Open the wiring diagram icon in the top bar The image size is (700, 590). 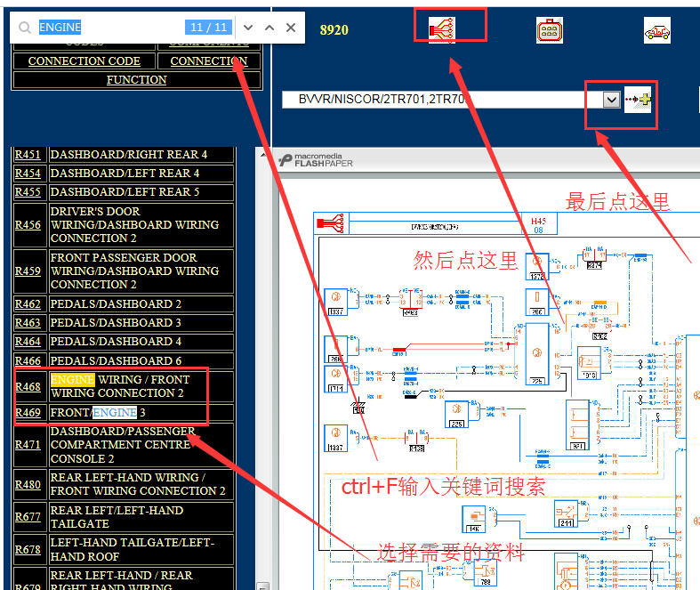441,30
